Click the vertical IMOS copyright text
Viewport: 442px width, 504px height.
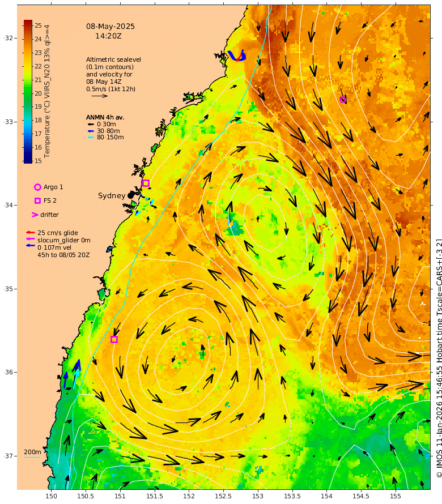[x=439, y=358]
